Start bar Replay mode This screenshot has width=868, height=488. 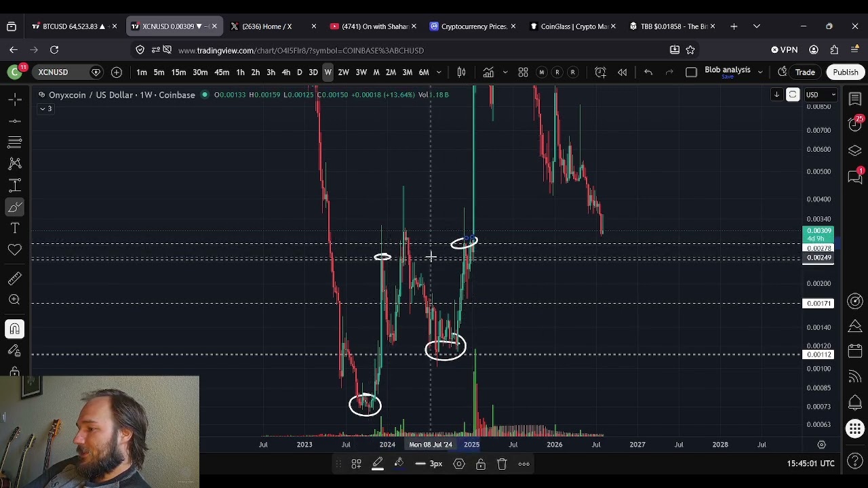pos(622,72)
